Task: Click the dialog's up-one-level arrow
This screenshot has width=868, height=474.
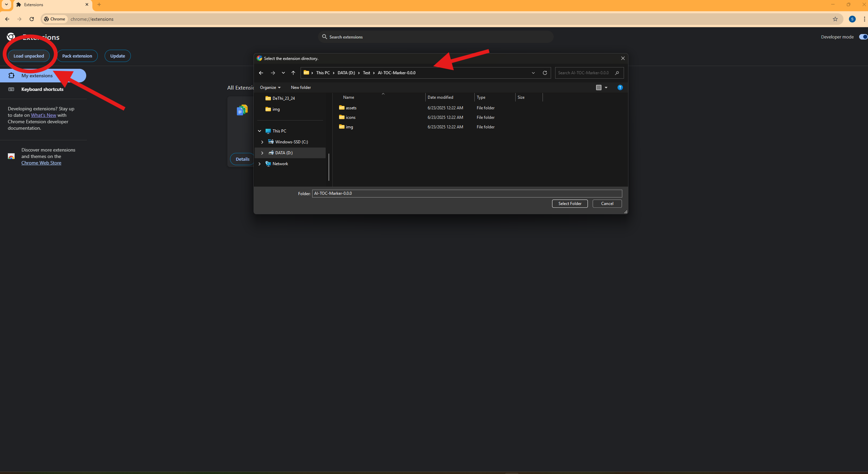Action: (x=293, y=73)
